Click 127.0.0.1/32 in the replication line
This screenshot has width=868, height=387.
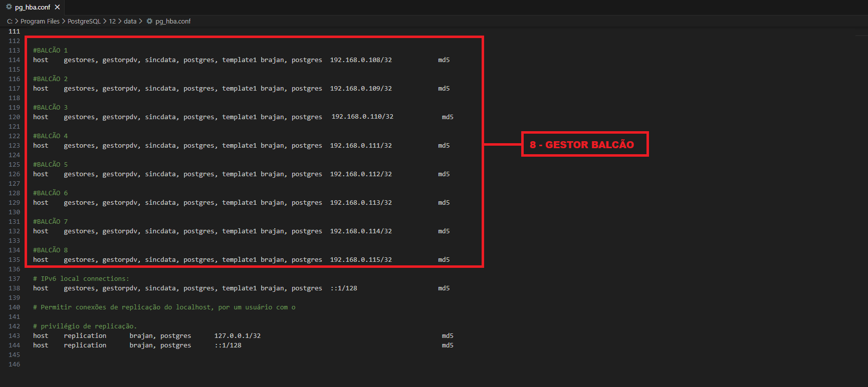click(238, 335)
